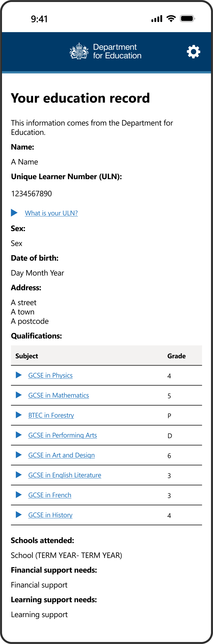Open the GCSE in History link
213x644 pixels.
tap(50, 515)
